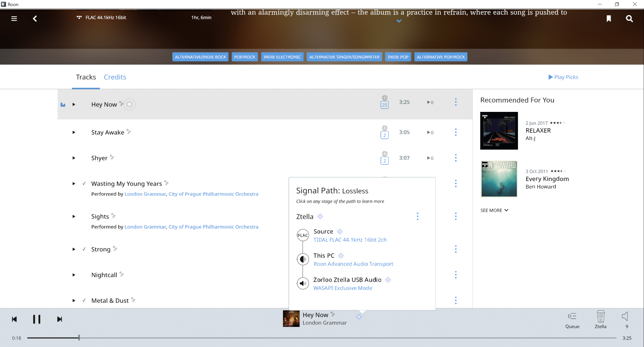Image resolution: width=644 pixels, height=347 pixels.
Task: Select the Pop/Rock genre tag
Action: pos(245,57)
